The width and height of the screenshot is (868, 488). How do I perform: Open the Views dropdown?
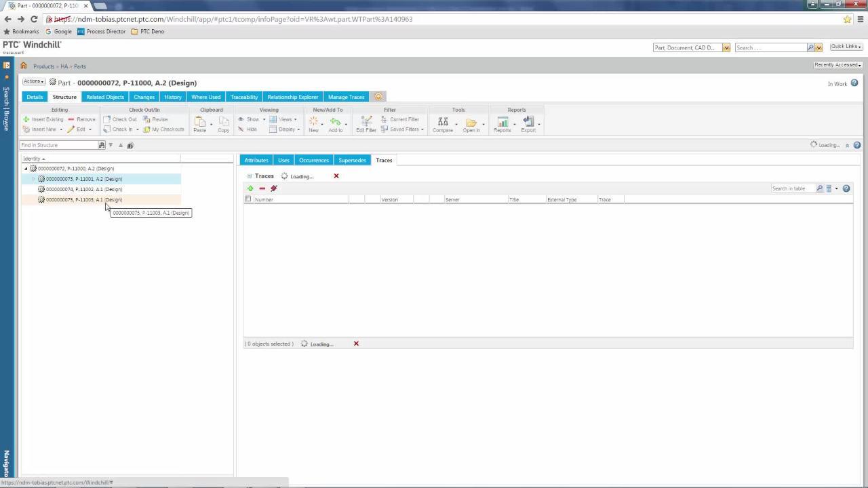tap(283, 119)
